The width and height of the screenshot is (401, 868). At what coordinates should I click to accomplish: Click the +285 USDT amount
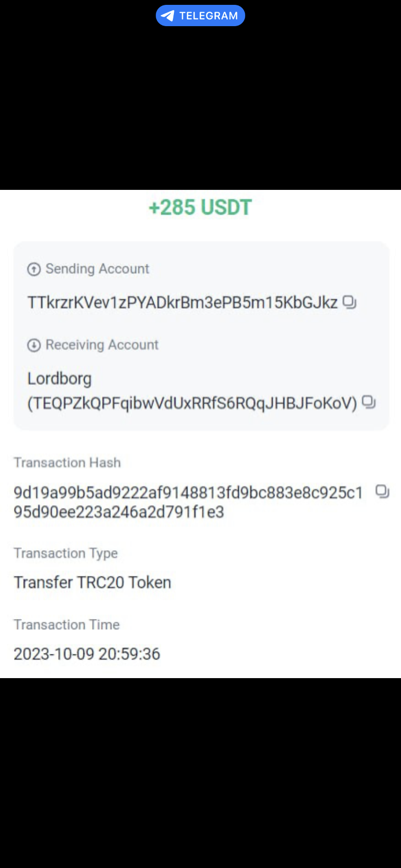point(200,207)
